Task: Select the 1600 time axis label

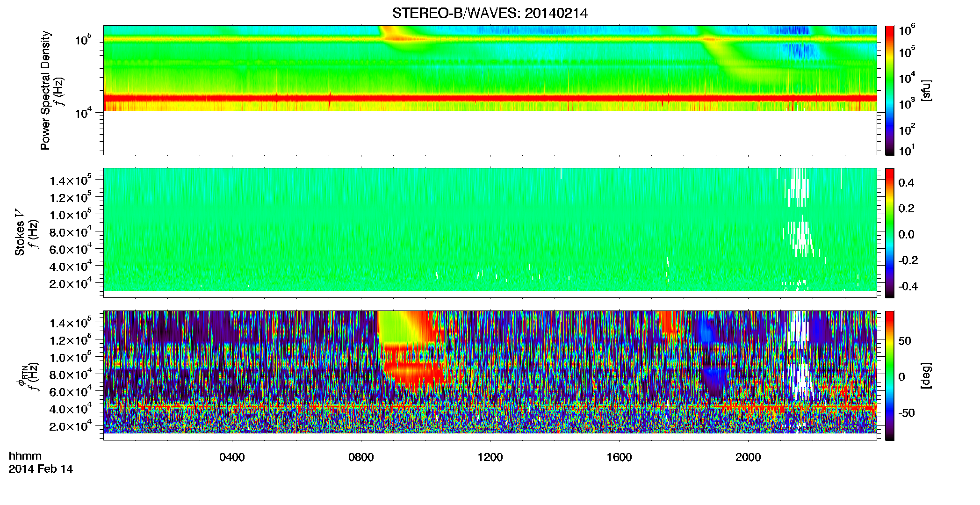Action: 619,457
